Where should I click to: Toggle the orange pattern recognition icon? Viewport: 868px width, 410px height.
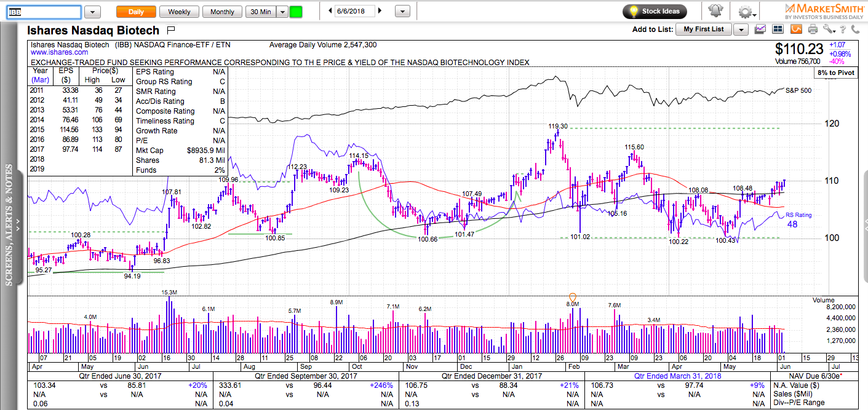pyautogui.click(x=796, y=29)
